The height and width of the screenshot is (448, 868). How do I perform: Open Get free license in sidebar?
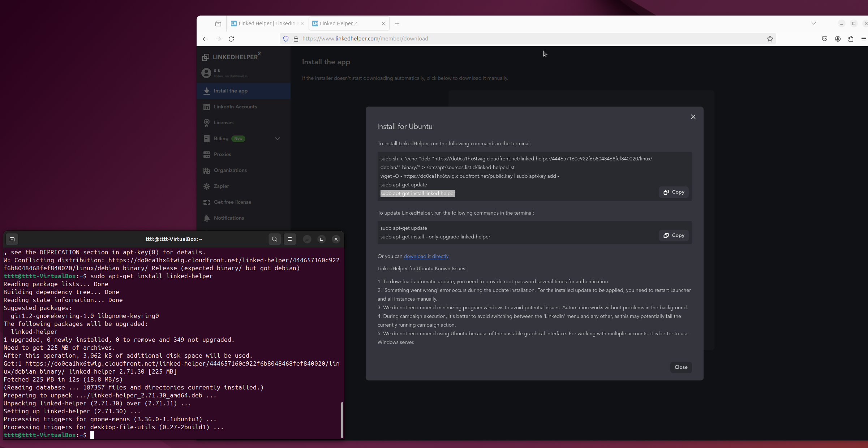click(244, 202)
